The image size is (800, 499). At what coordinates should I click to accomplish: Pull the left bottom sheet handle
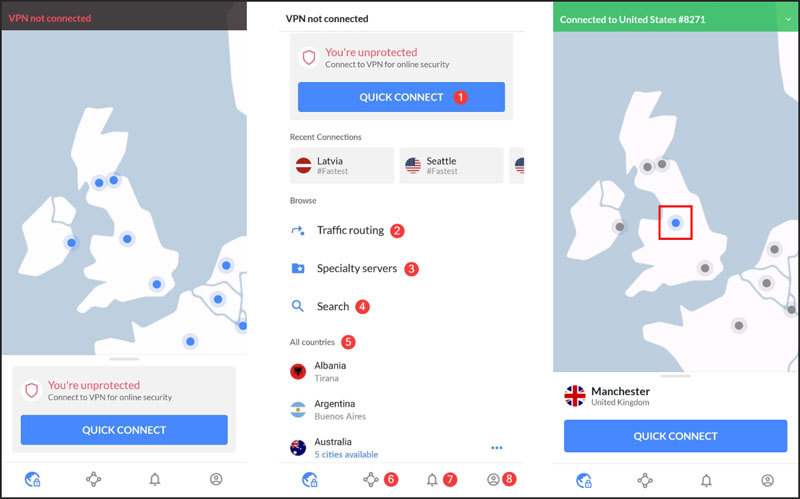click(x=124, y=359)
